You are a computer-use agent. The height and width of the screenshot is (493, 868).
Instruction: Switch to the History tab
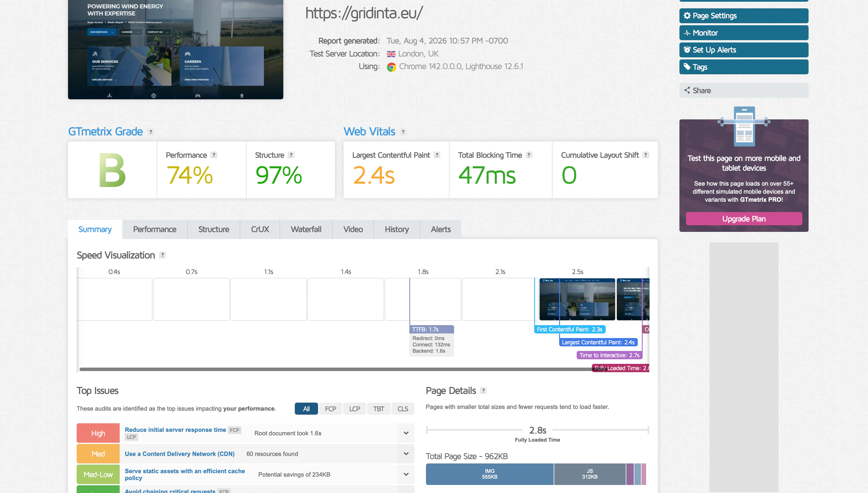397,229
